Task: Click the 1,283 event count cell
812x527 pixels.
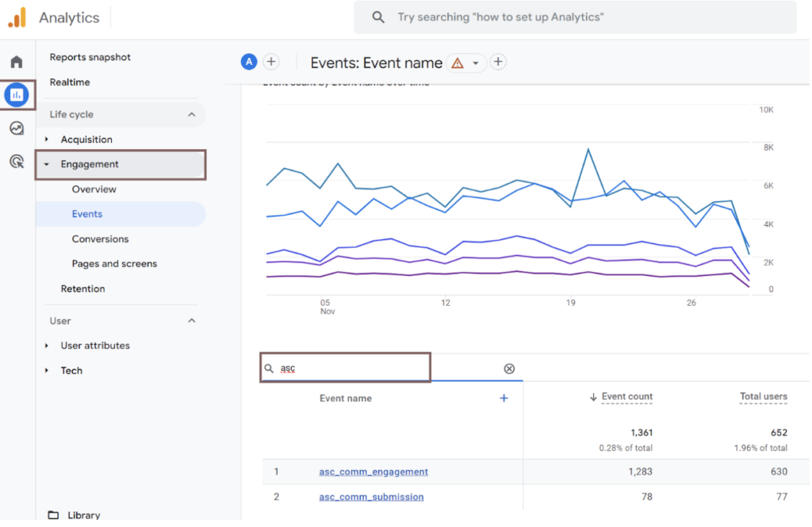Action: coord(640,472)
